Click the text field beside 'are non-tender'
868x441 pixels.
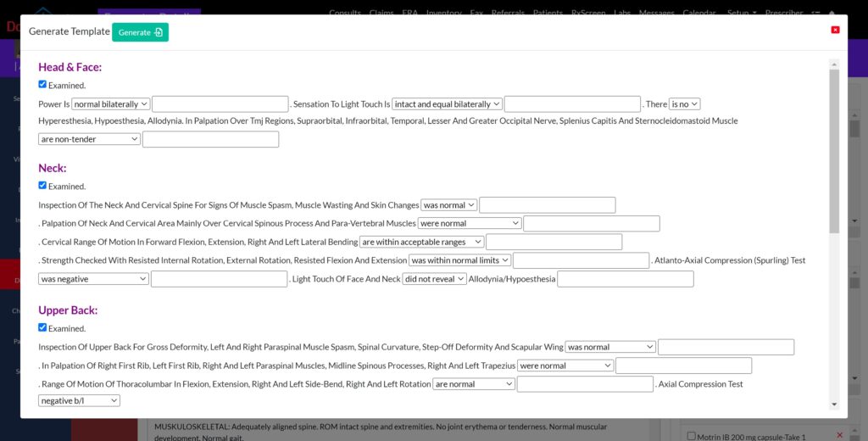coord(210,139)
